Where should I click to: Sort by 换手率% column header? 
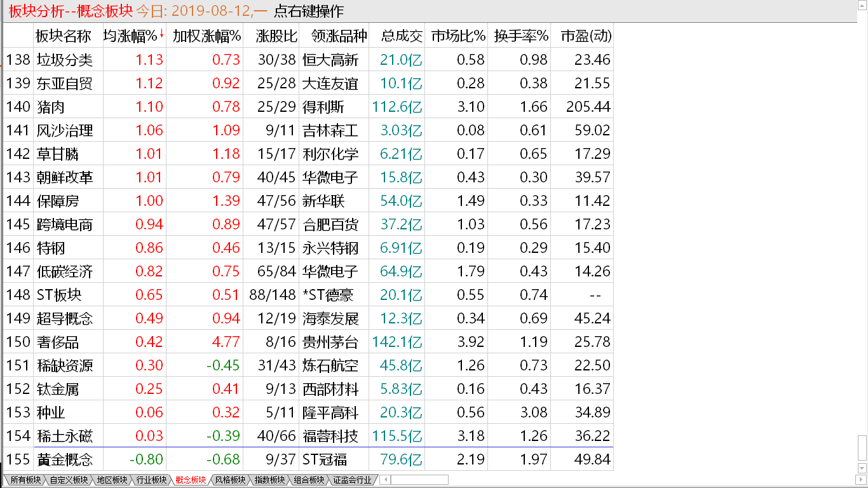[x=520, y=36]
